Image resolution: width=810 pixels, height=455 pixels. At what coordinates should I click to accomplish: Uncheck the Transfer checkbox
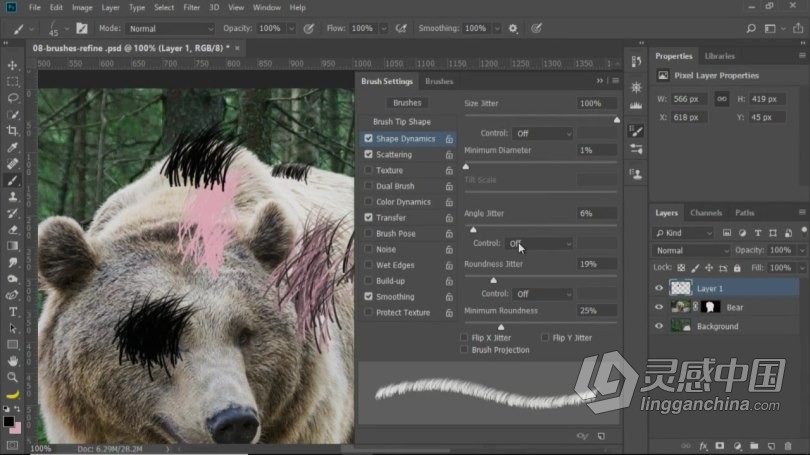click(x=368, y=217)
